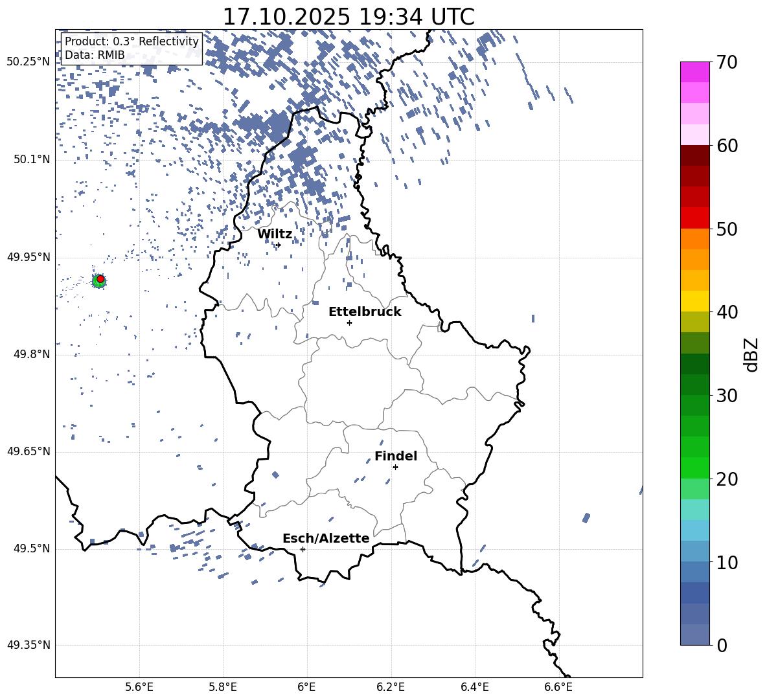Screen dimensions: 767x700
Task: Click the orange colorbar segment just below 50
Action: (694, 239)
